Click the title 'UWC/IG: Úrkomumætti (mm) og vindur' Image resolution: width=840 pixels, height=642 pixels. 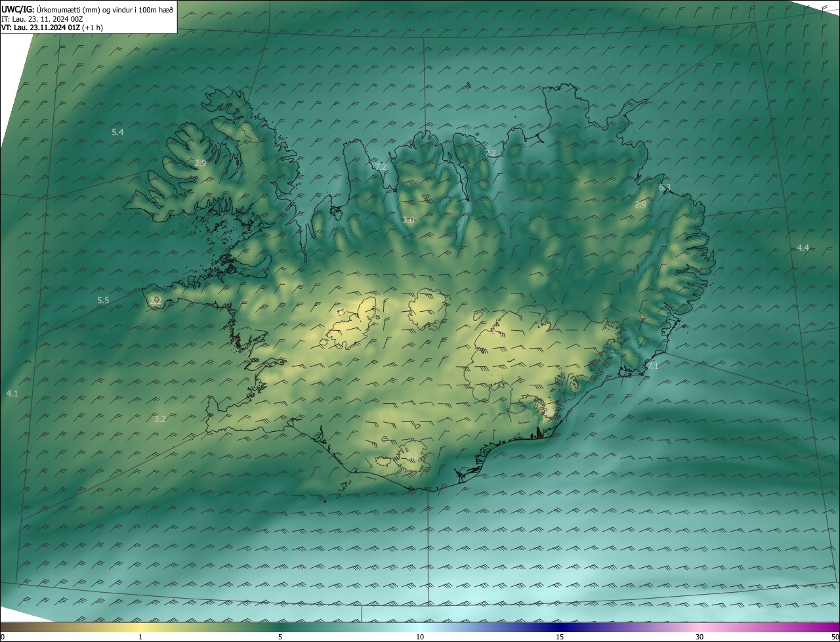point(87,9)
